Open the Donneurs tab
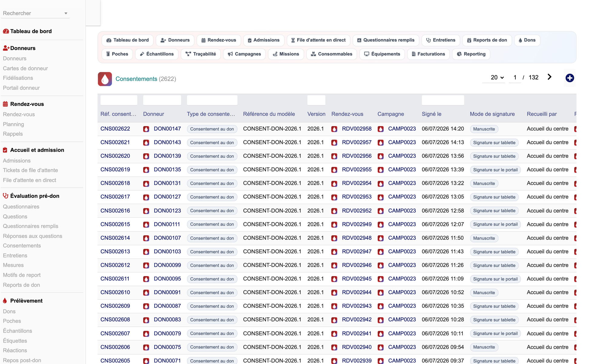 tap(175, 40)
